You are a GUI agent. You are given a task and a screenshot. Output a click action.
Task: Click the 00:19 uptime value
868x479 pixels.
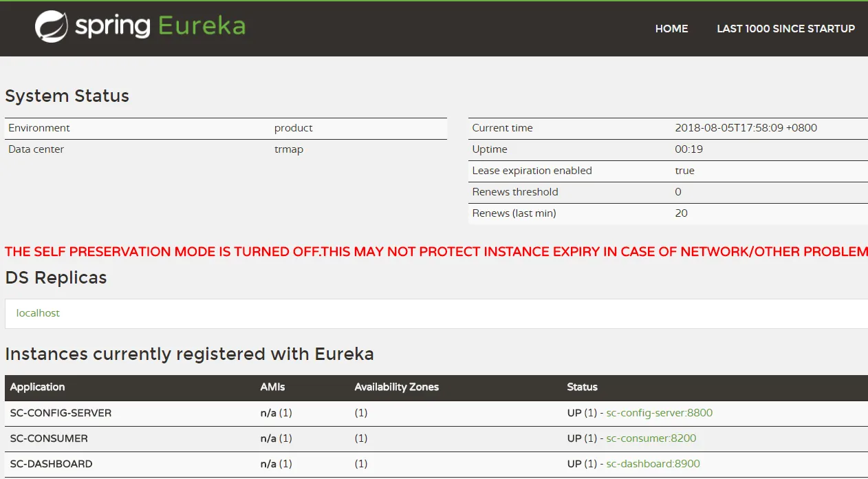[689, 149]
